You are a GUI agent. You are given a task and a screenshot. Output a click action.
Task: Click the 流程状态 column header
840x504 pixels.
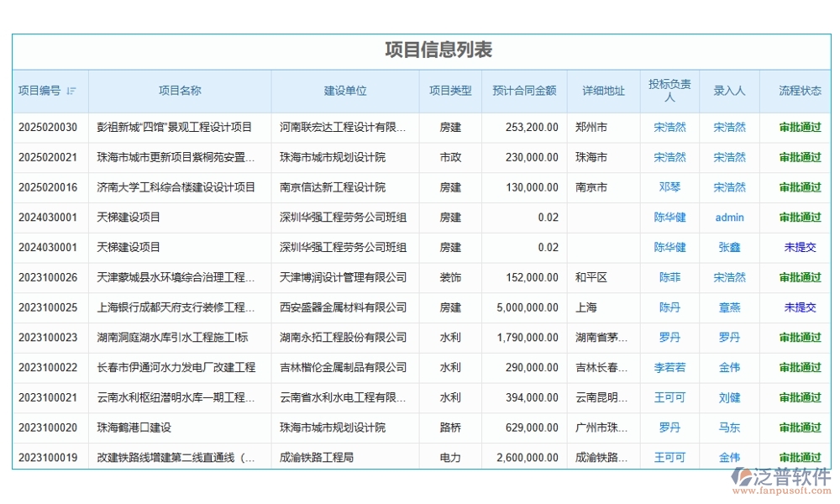(795, 92)
